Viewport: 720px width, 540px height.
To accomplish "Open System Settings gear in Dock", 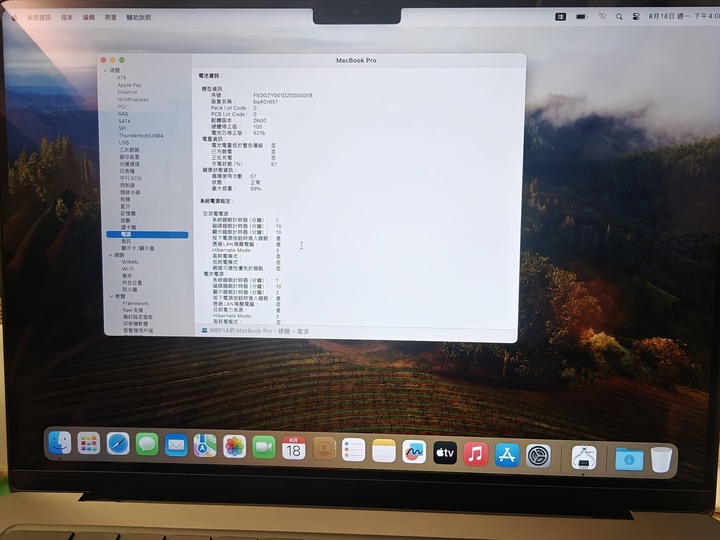I will click(538, 456).
